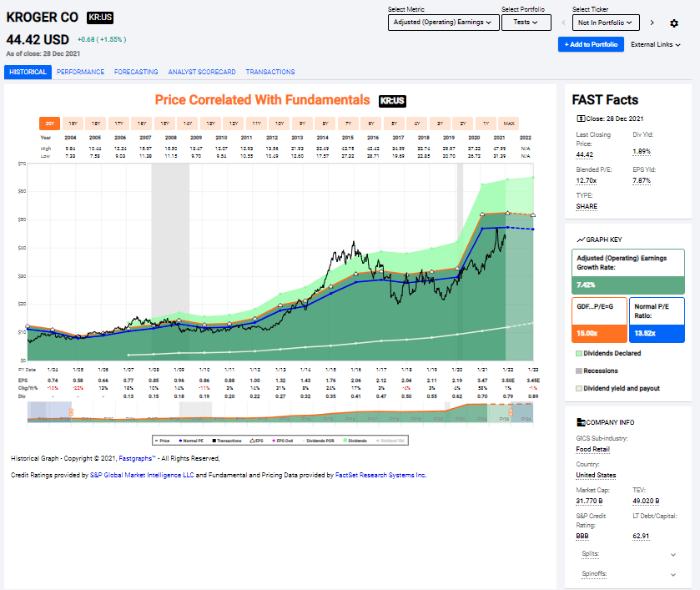The image size is (700, 590).
Task: Open the Analyst Scorecard tab
Action: (x=202, y=72)
